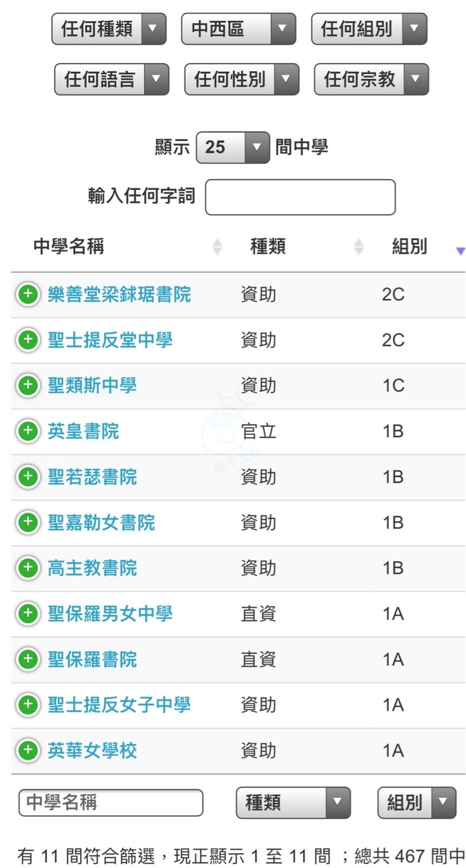This screenshot has width=466, height=868.
Task: Sort table by 組別 column header
Action: (410, 247)
